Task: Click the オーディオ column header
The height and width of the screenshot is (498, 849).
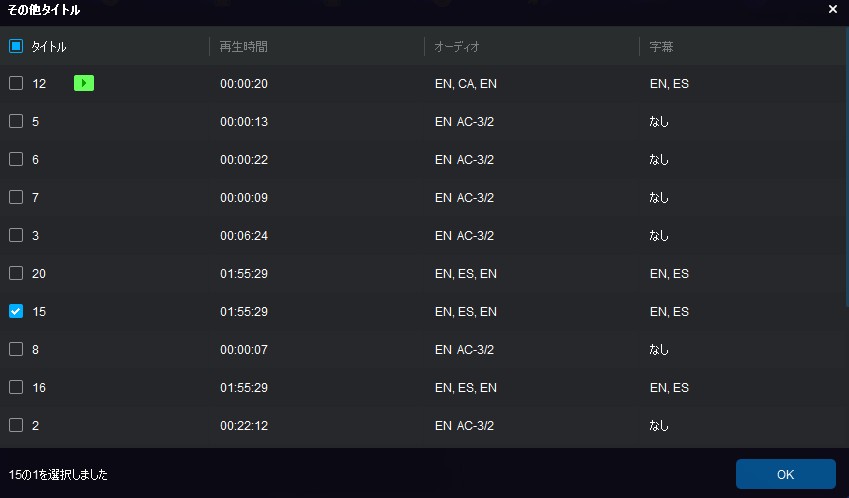Action: (x=457, y=47)
